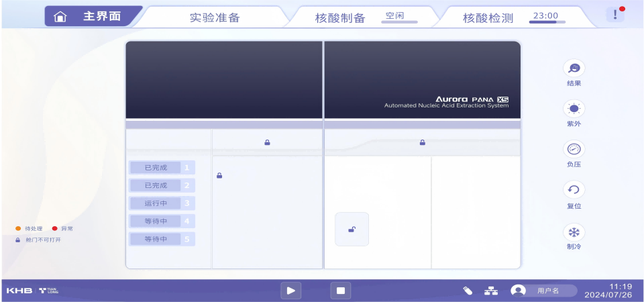Click the user avatar icon
Screen dimensions: 644x302
click(x=518, y=291)
